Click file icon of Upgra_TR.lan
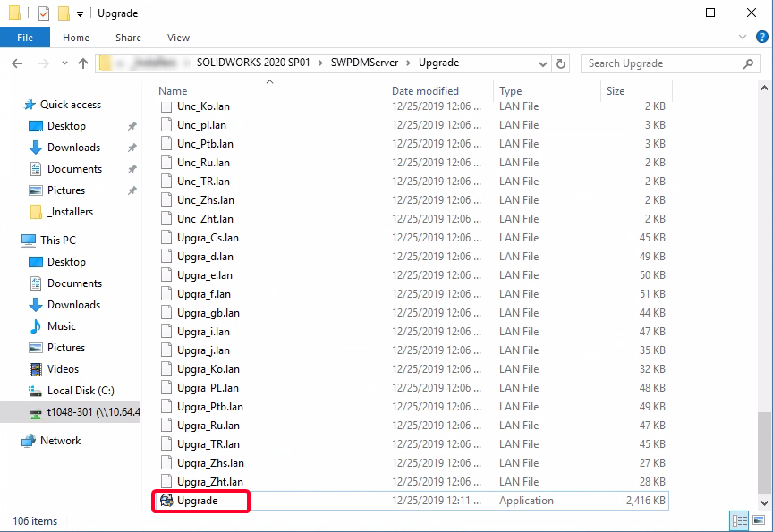 pos(166,443)
